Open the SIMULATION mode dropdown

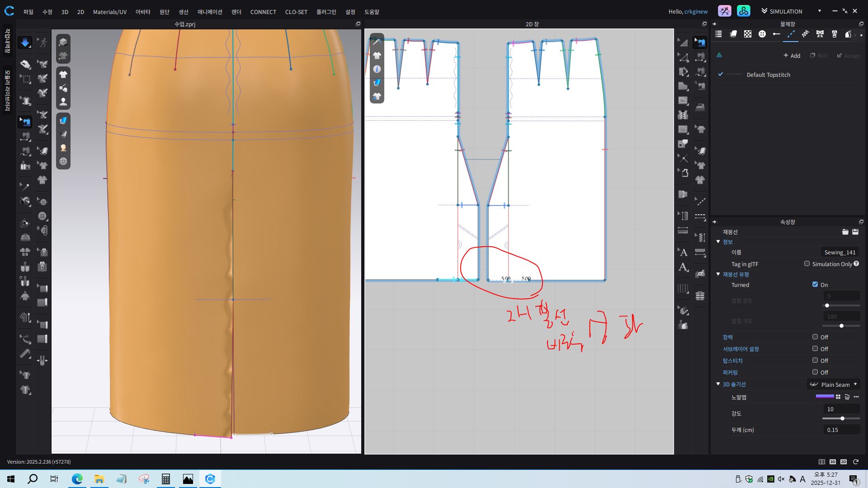click(x=819, y=11)
